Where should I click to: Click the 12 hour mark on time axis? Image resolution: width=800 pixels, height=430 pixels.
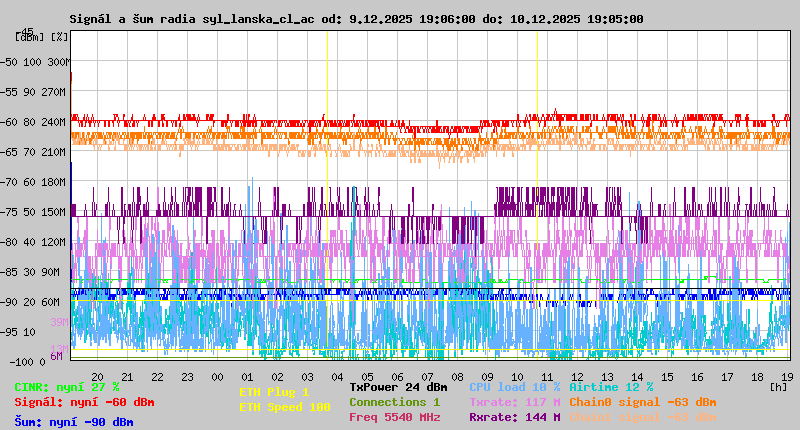tap(578, 377)
